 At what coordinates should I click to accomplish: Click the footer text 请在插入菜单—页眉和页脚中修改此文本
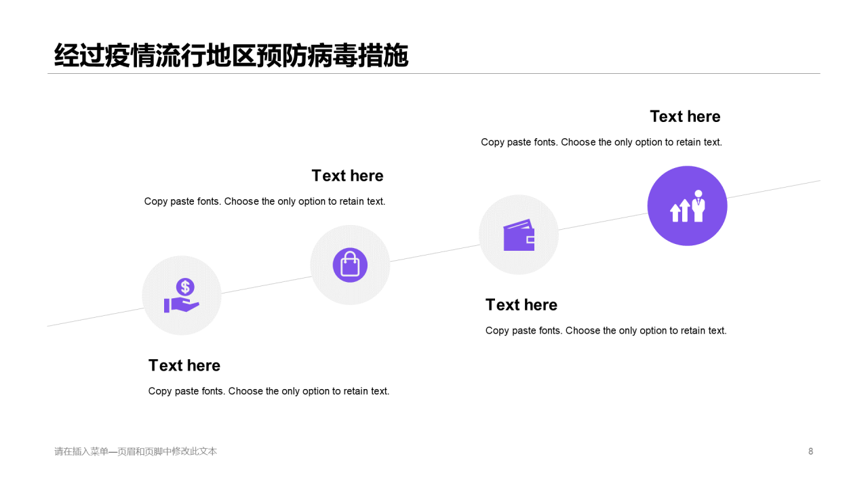pyautogui.click(x=136, y=451)
